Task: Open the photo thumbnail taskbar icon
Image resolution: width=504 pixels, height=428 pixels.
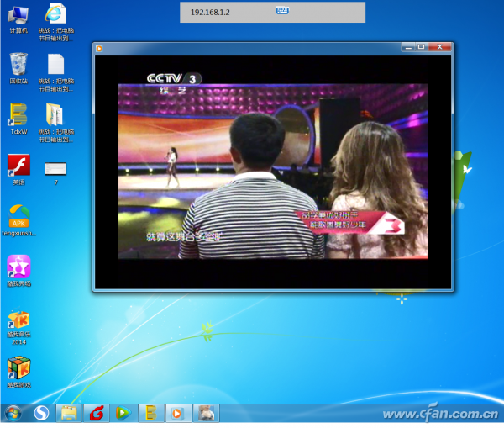Action: 206,413
